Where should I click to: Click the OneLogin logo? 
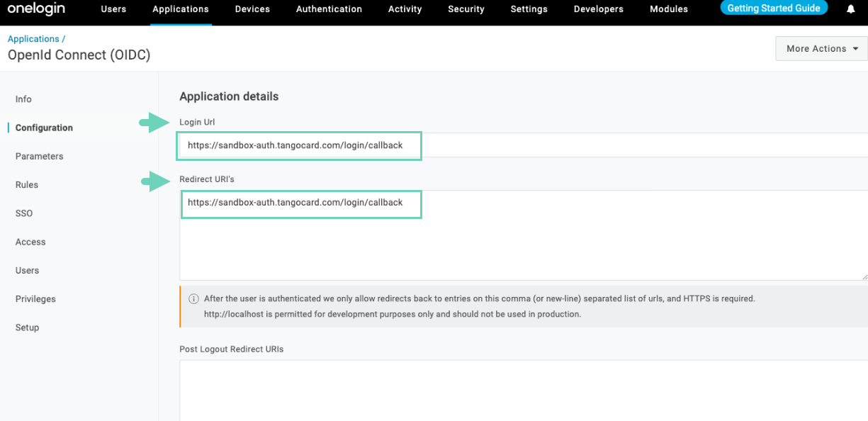pyautogui.click(x=35, y=9)
